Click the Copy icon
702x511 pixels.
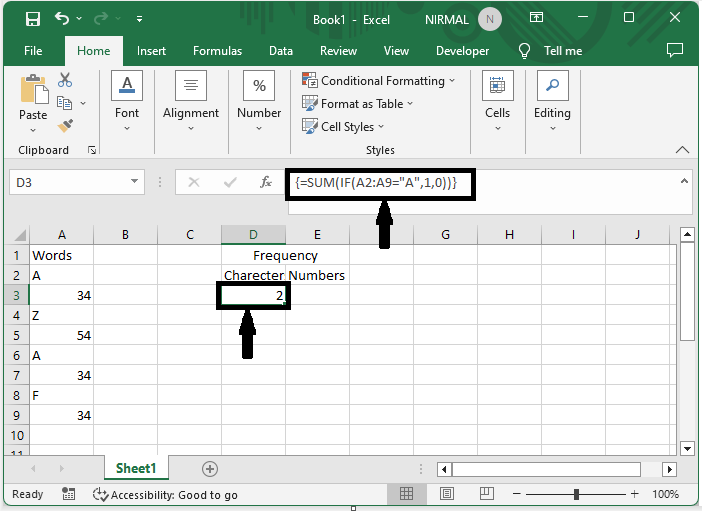click(x=64, y=103)
